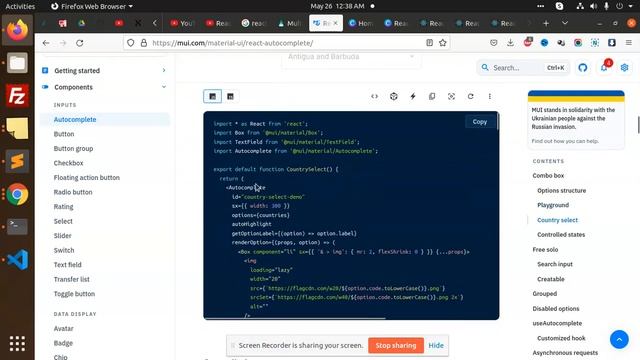Open the MUI GitHub repository icon
This screenshot has height=360, width=640.
click(x=583, y=68)
